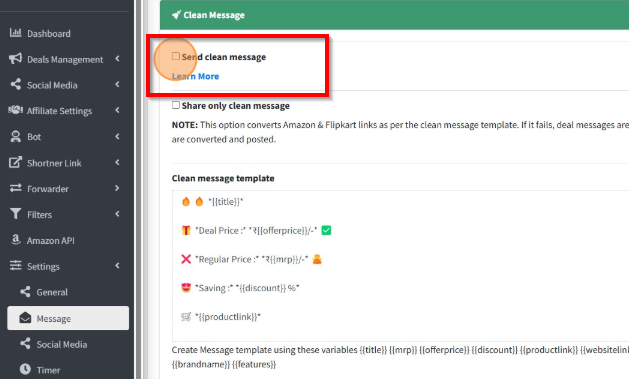The image size is (629, 379).
Task: Click the Social Media icon under Settings submenu
Action: tap(25, 343)
